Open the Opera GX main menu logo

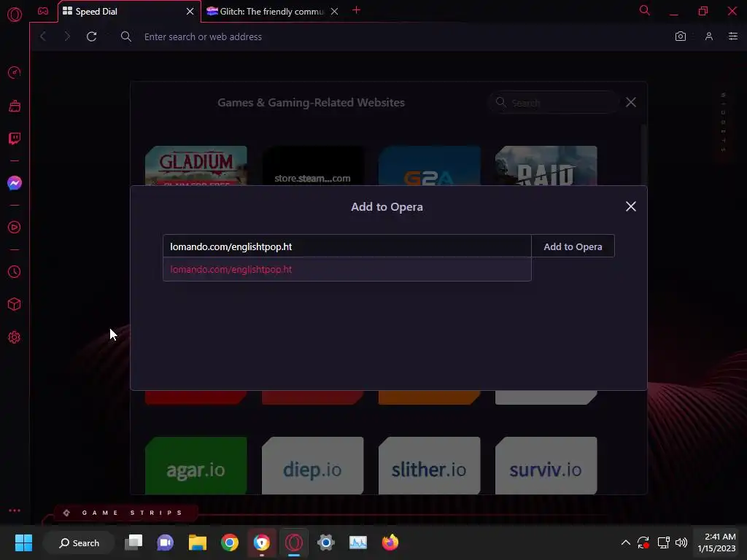15,15
